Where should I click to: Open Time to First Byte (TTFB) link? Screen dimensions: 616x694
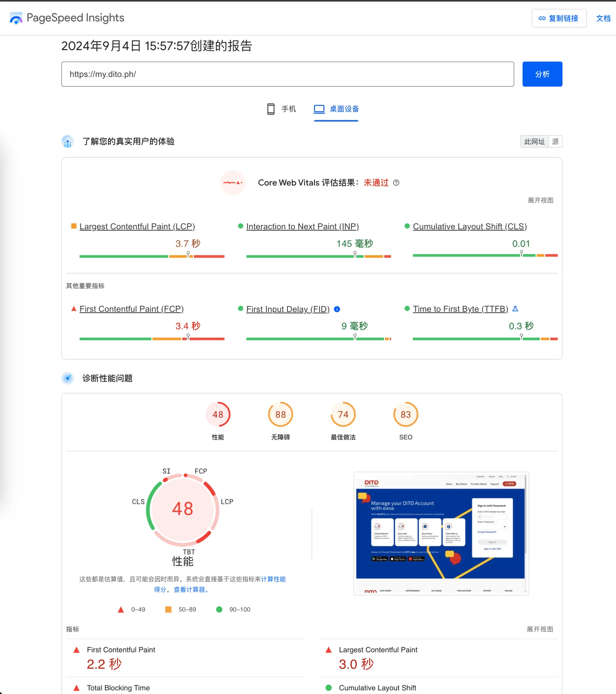(x=461, y=309)
